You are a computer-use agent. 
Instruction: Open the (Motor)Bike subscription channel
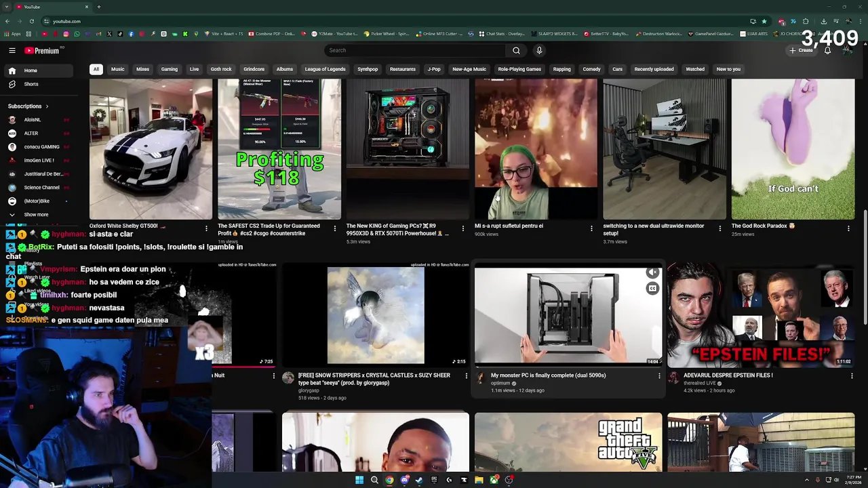[x=39, y=201]
